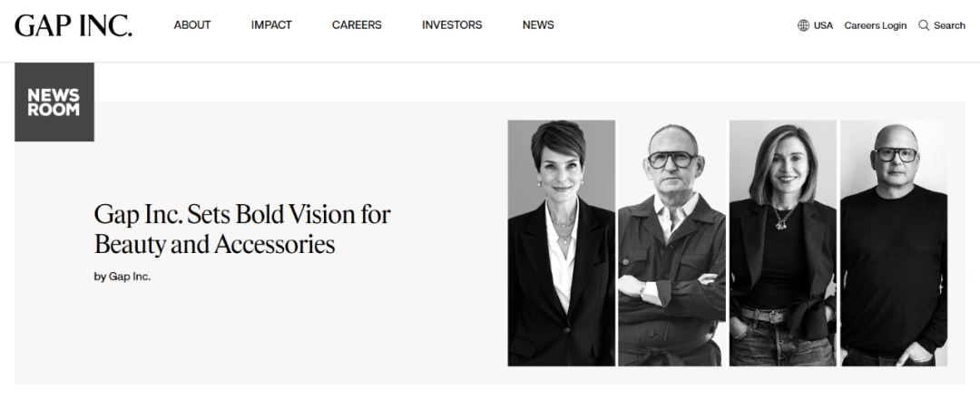Click portrait of man with crossed arms
The height and width of the screenshot is (399, 980).
point(671,243)
